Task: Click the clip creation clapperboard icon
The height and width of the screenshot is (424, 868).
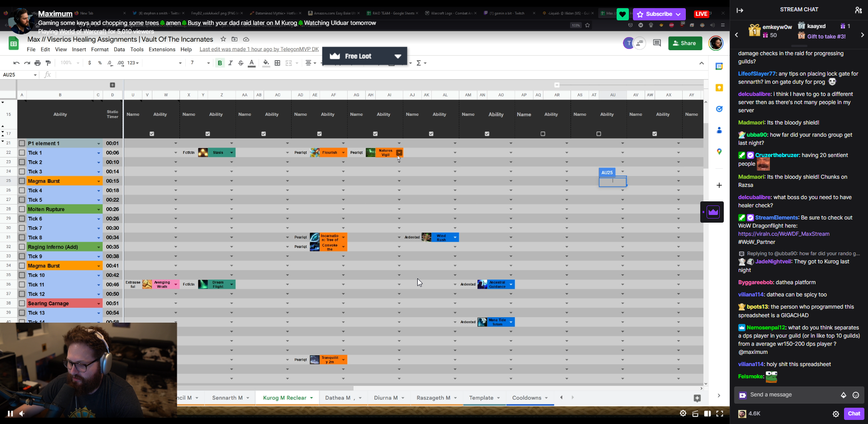Action: pyautogui.click(x=695, y=413)
